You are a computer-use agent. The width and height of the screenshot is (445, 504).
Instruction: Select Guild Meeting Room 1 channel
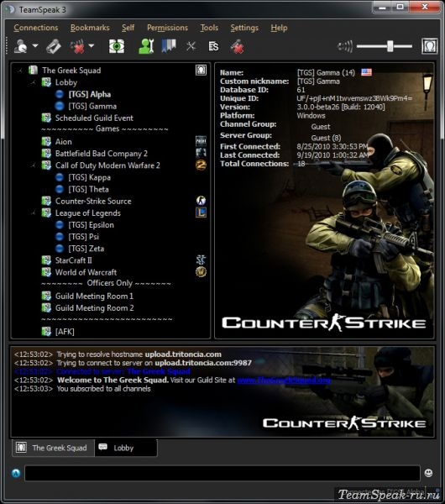[x=94, y=296]
